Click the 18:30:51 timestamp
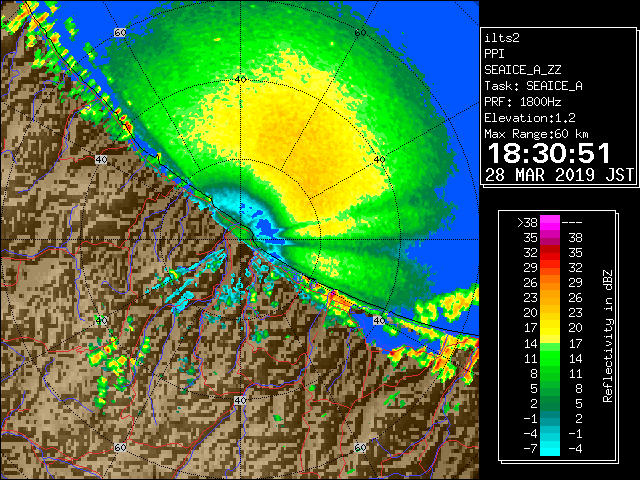The image size is (640, 480). click(x=549, y=153)
